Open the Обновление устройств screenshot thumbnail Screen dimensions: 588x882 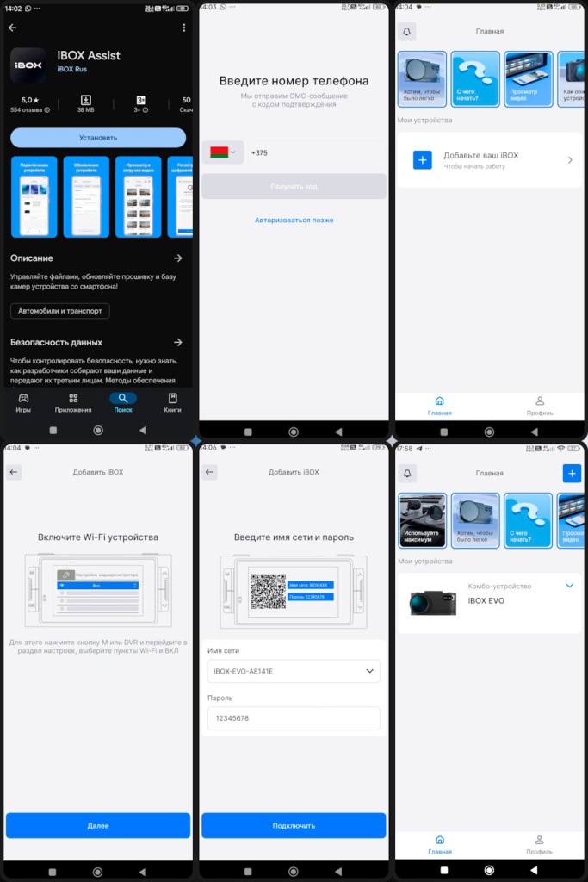86,197
